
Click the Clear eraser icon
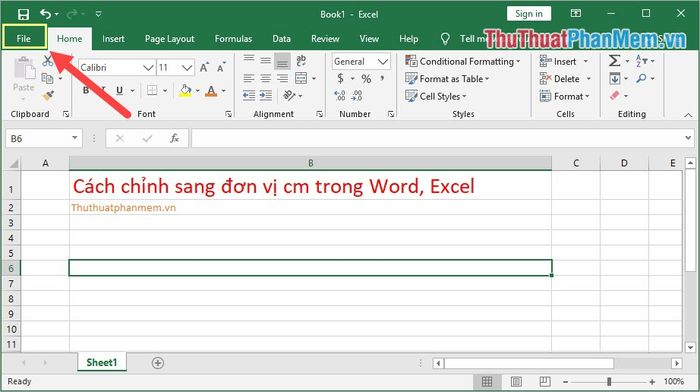pos(614,96)
